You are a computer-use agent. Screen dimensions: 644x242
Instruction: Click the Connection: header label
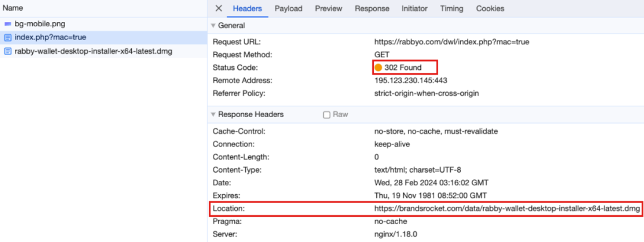234,145
